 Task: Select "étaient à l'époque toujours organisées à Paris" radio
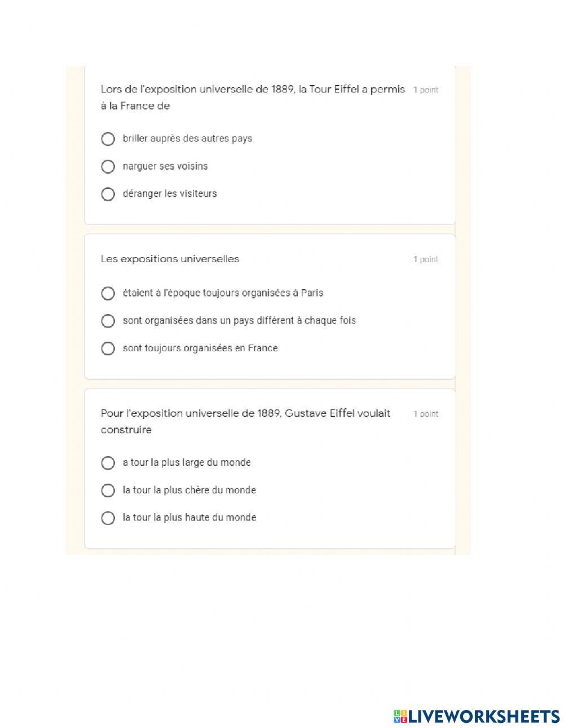(x=108, y=293)
